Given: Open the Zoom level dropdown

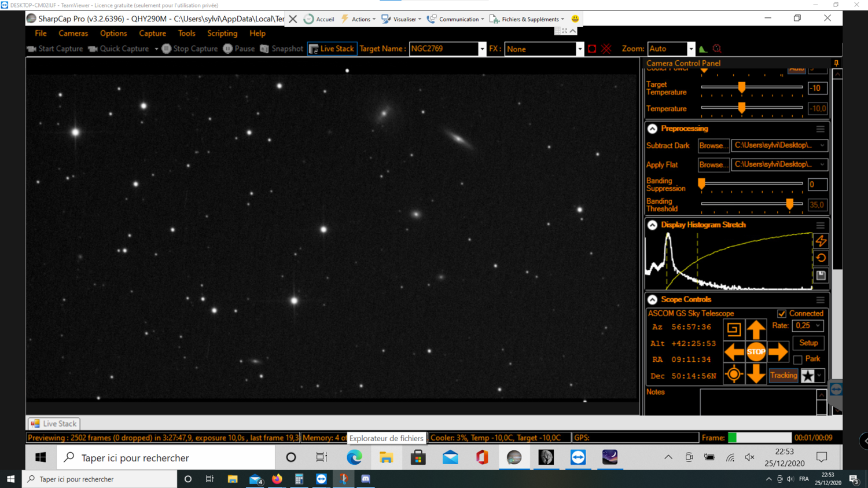Looking at the screenshot, I should pyautogui.click(x=691, y=49).
